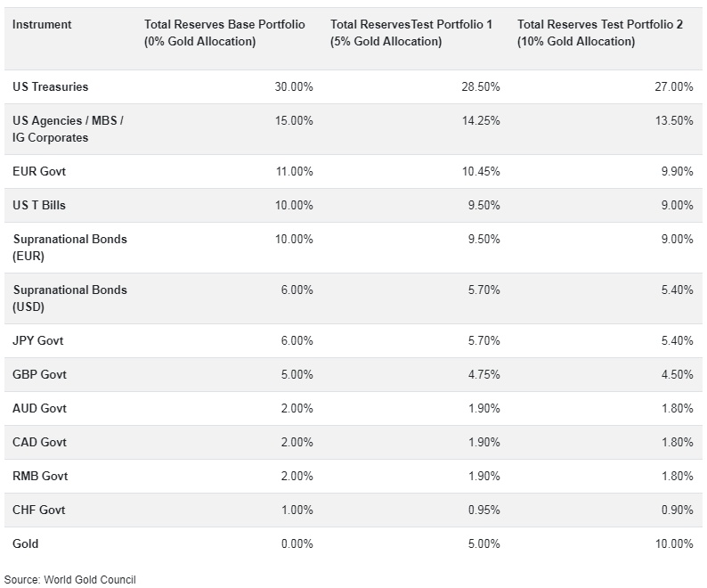Click the Instrument column header
The width and height of the screenshot is (707, 588).
point(43,25)
